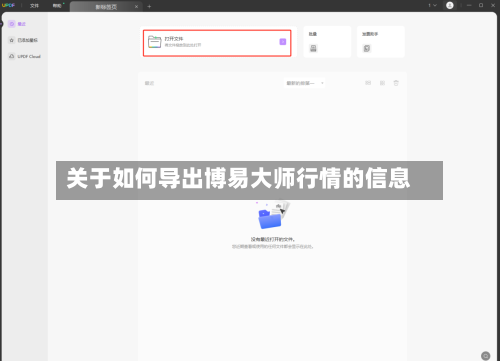Screen dimensions: 500x361
Task: Open the 帮助 menu
Action: click(x=57, y=6)
